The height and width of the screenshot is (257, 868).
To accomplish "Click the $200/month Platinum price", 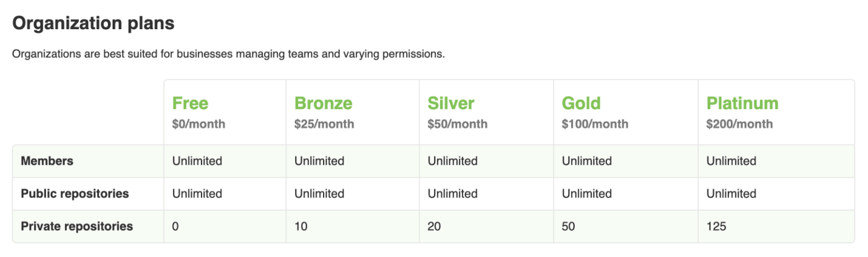I will (740, 124).
